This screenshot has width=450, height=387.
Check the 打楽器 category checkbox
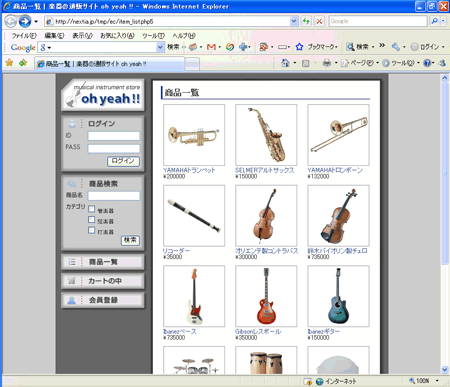[x=92, y=230]
